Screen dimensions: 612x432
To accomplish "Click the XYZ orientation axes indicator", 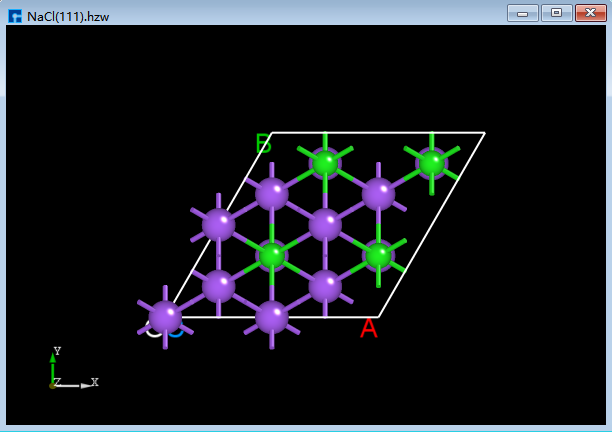I will 74,368.
